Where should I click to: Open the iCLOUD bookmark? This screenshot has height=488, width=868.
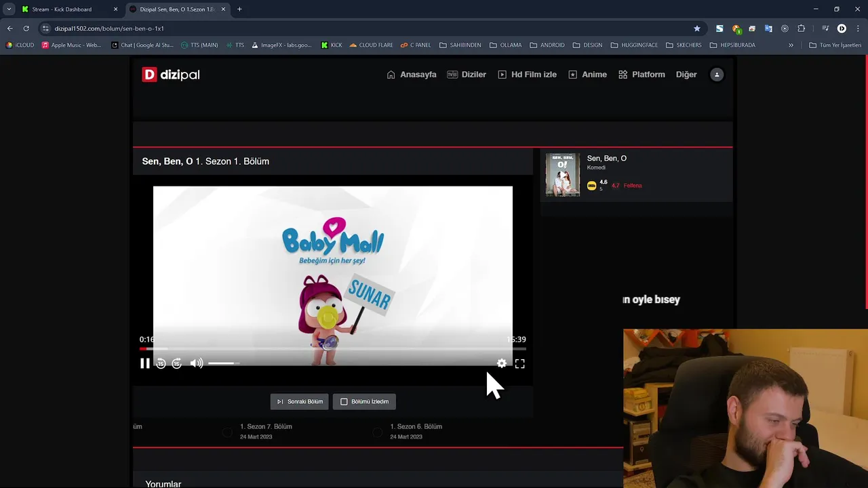[x=20, y=45]
